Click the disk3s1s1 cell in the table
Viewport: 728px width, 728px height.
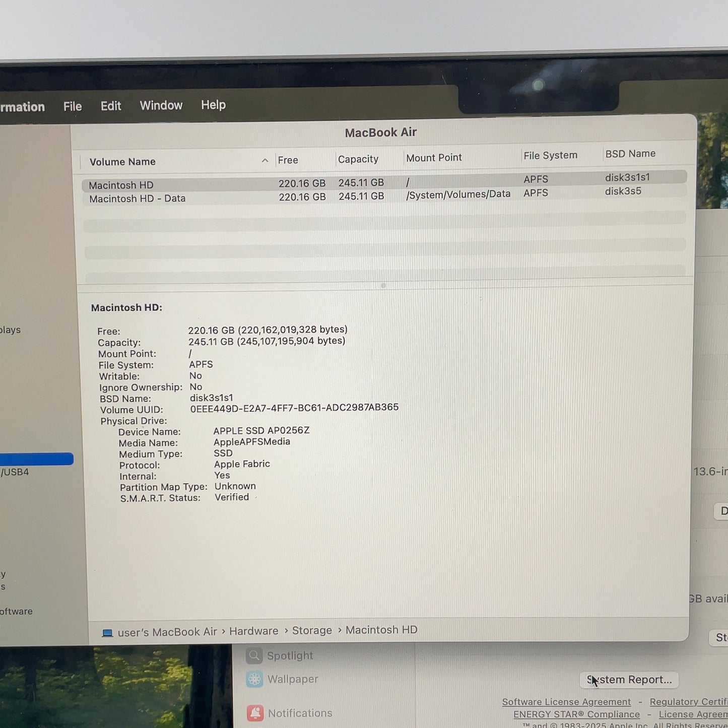click(627, 177)
